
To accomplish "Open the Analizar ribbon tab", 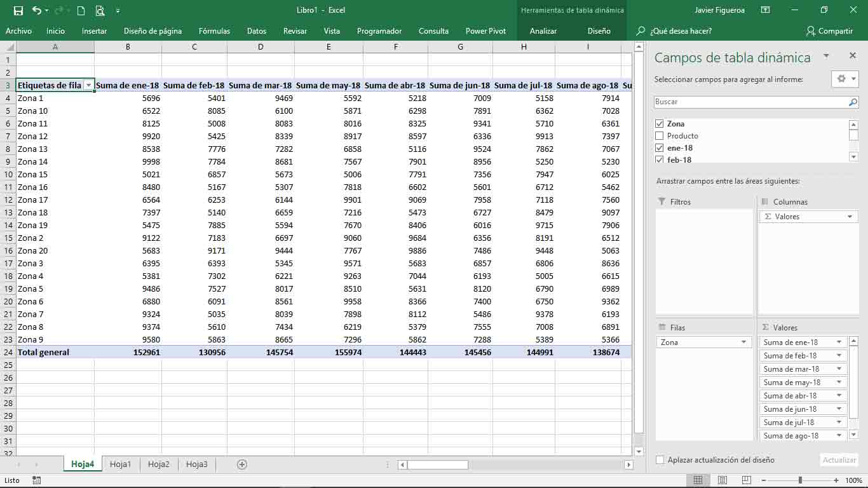I will [x=543, y=31].
